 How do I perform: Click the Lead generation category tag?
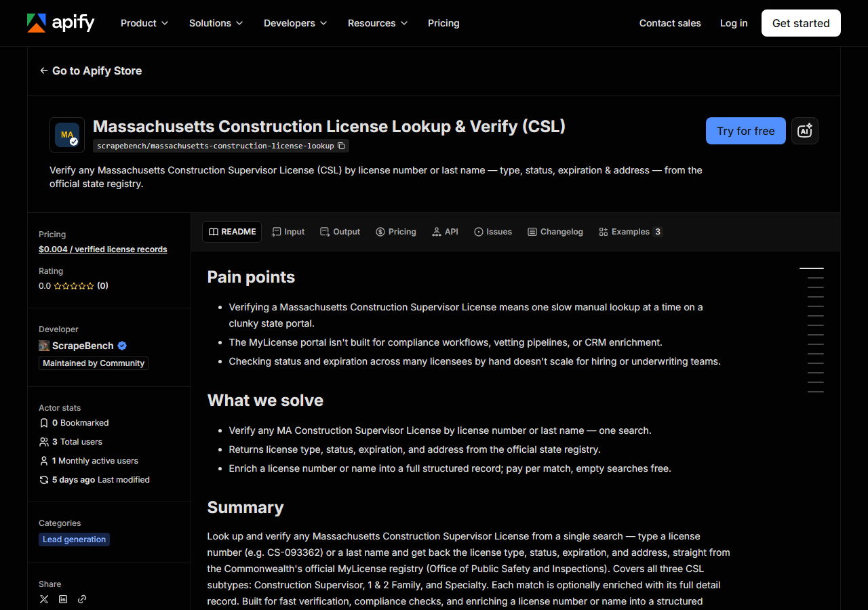[74, 540]
